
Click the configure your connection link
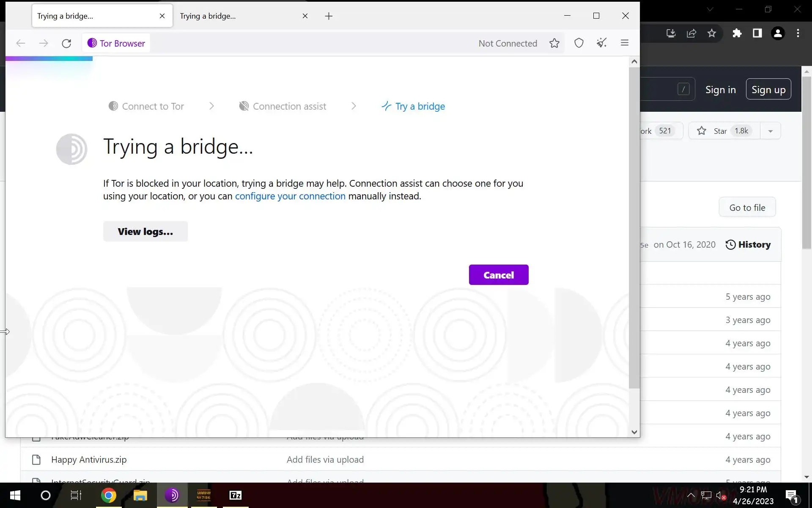point(290,196)
